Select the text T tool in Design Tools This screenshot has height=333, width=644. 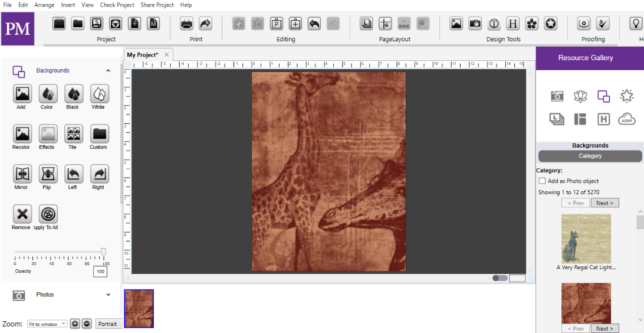(x=494, y=24)
